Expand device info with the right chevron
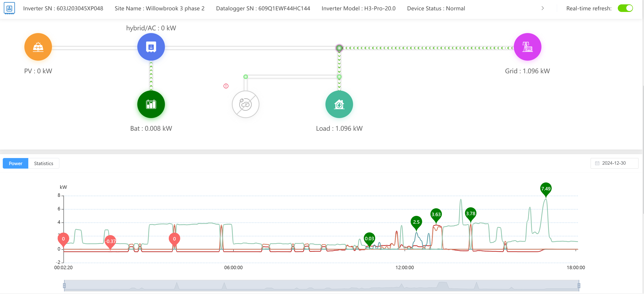 (x=543, y=8)
